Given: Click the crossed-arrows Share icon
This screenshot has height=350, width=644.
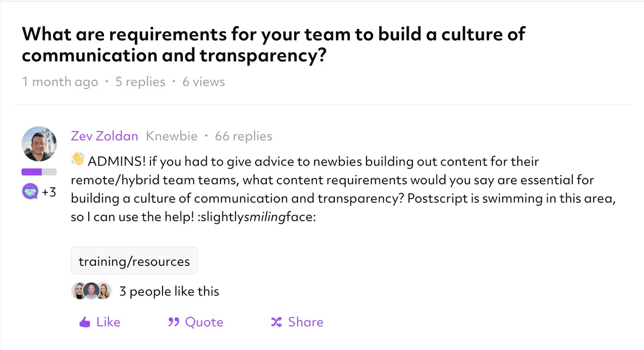Looking at the screenshot, I should pyautogui.click(x=276, y=322).
